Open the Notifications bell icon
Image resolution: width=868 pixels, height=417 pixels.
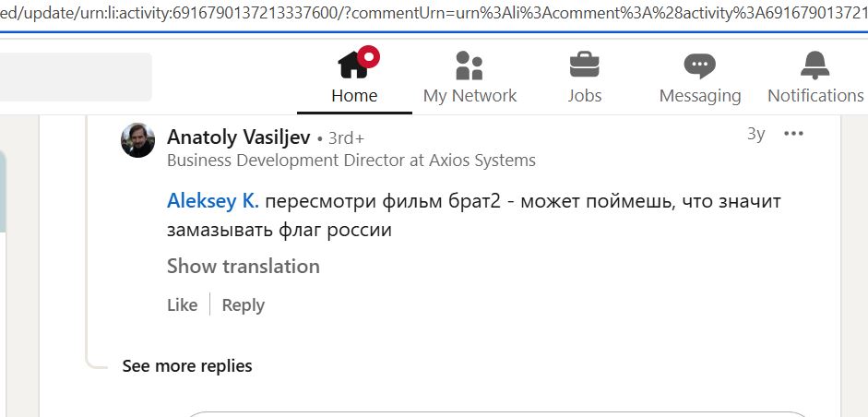point(814,65)
